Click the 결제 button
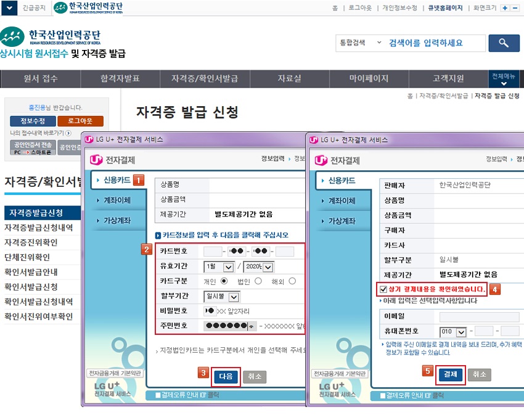Viewport: 524px width, 420px height. point(451,374)
